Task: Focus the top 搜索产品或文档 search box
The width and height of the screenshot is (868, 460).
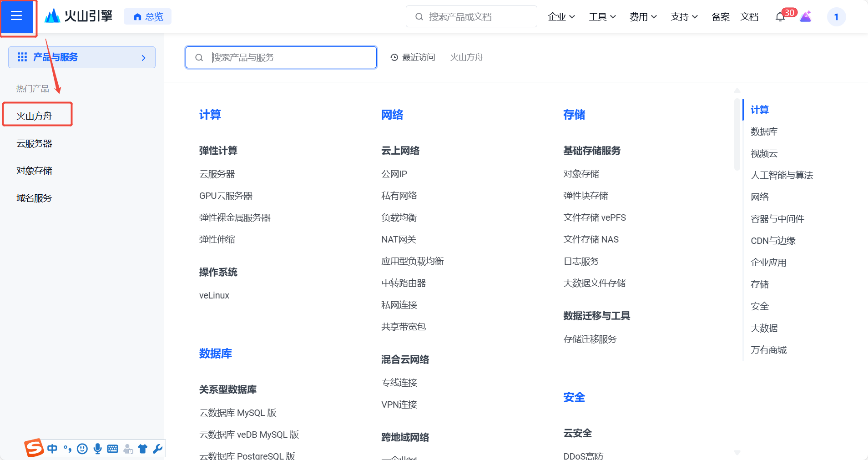Action: [471, 17]
